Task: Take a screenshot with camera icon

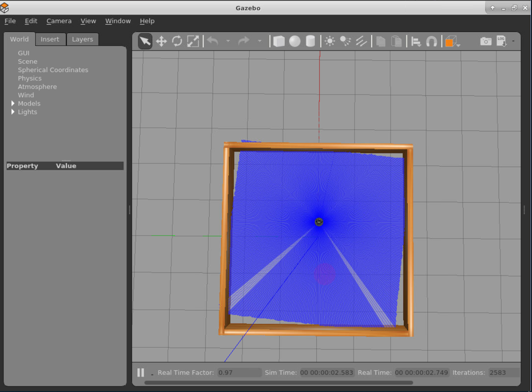Action: [x=485, y=41]
